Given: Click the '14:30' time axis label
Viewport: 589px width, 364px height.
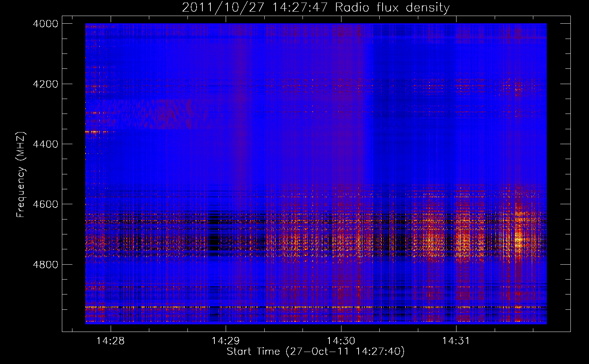Looking at the screenshot, I should [341, 341].
